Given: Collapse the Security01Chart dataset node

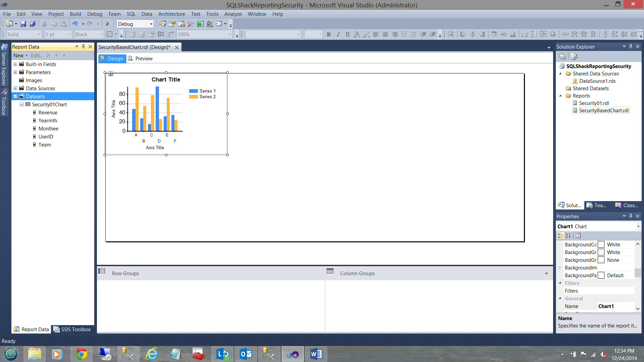Looking at the screenshot, I should pos(21,104).
